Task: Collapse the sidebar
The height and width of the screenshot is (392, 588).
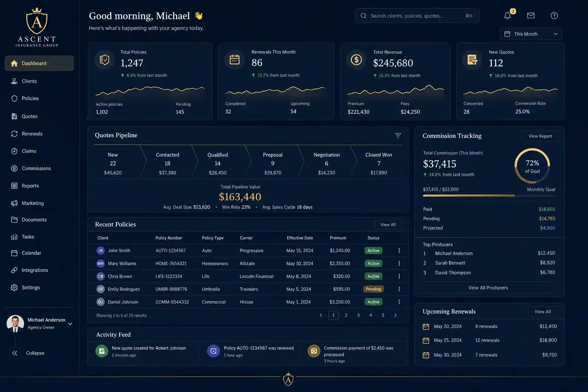Action: [x=28, y=353]
